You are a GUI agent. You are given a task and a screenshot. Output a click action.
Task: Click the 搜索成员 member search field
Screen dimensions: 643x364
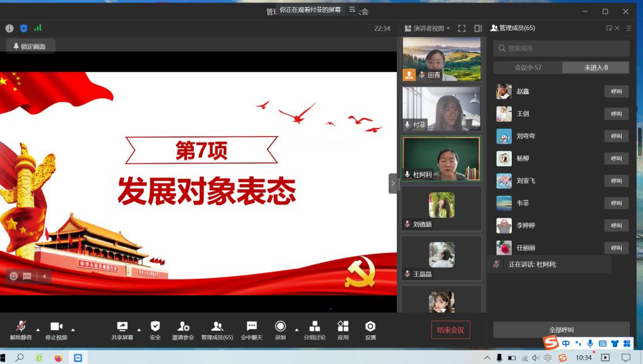coord(561,48)
